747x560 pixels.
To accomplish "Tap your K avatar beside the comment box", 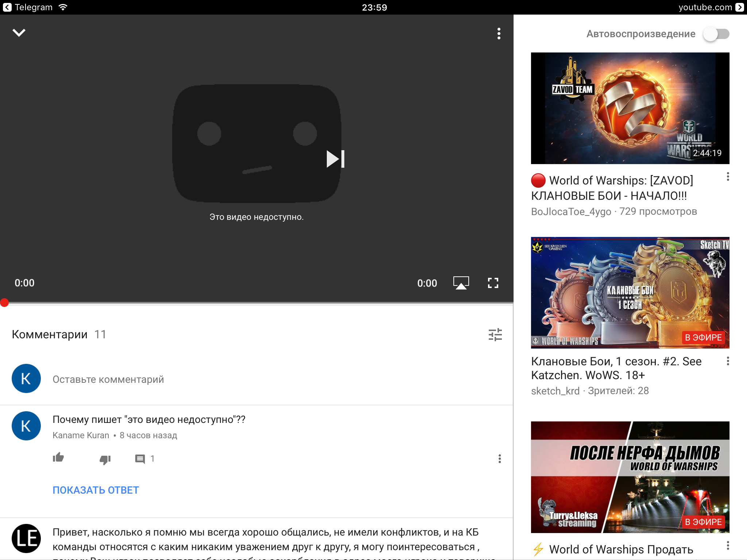I will (26, 378).
